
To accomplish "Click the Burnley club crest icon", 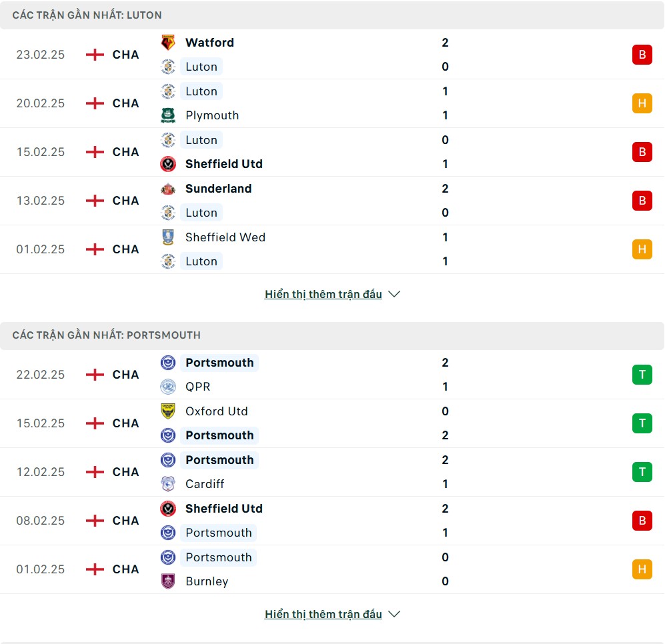I will 168,581.
